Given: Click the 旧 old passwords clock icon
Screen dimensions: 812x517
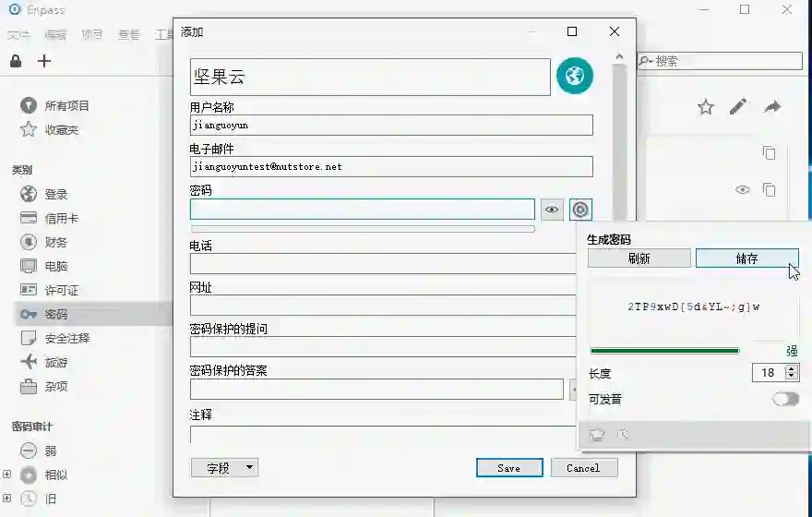Looking at the screenshot, I should pyautogui.click(x=29, y=499).
